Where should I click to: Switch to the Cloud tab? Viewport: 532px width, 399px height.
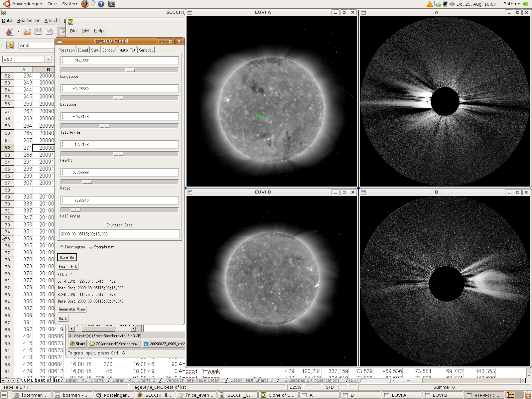point(83,50)
